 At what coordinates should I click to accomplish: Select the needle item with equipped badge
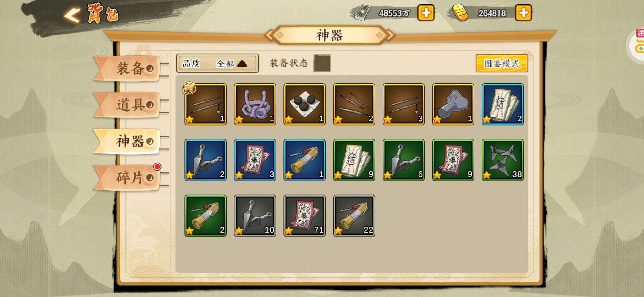(x=206, y=105)
